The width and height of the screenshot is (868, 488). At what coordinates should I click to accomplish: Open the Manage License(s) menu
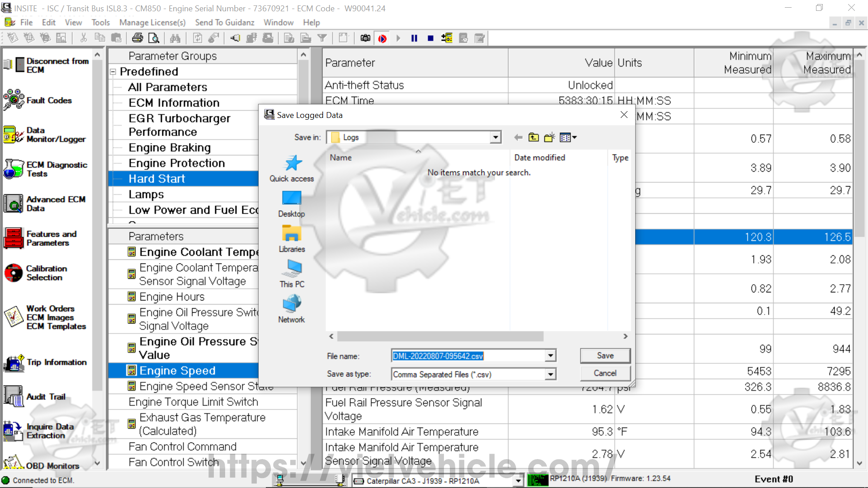click(152, 23)
